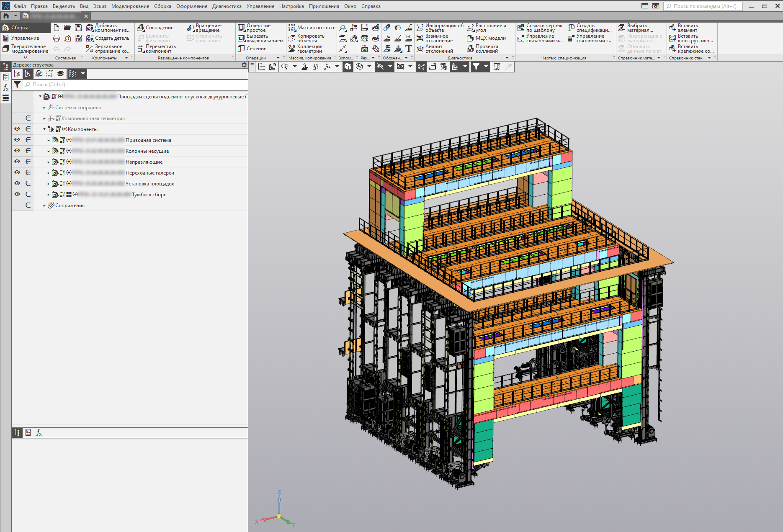The width and height of the screenshot is (783, 532).
Task: Click the Save document icon
Action: (x=78, y=28)
